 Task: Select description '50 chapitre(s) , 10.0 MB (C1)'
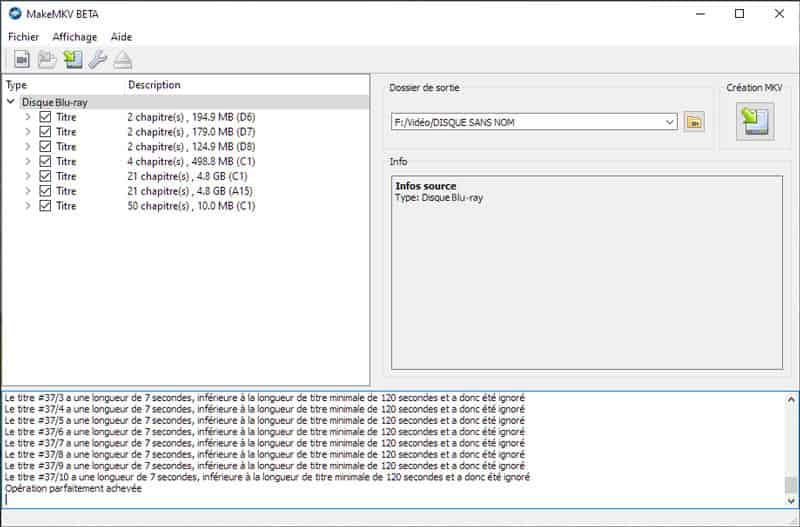pos(191,206)
